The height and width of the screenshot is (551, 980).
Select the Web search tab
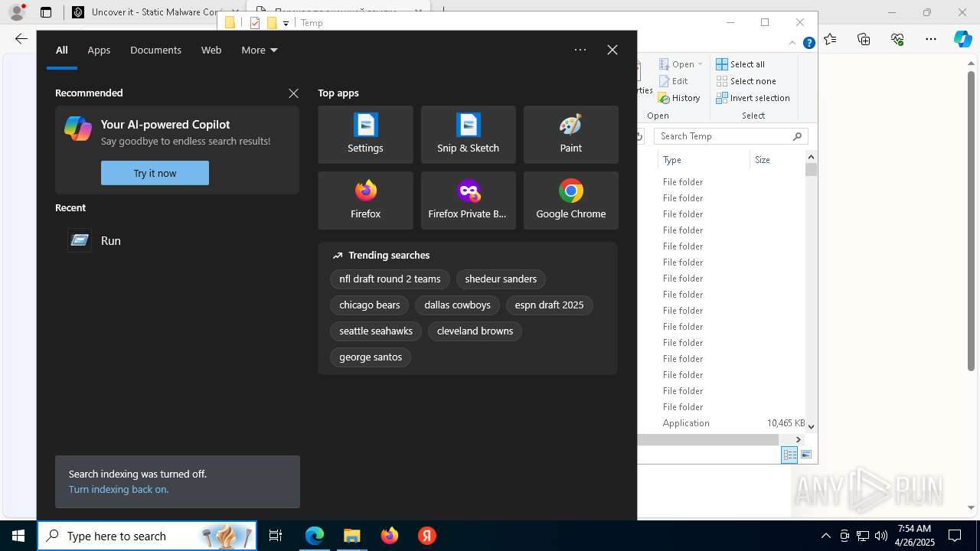point(211,51)
